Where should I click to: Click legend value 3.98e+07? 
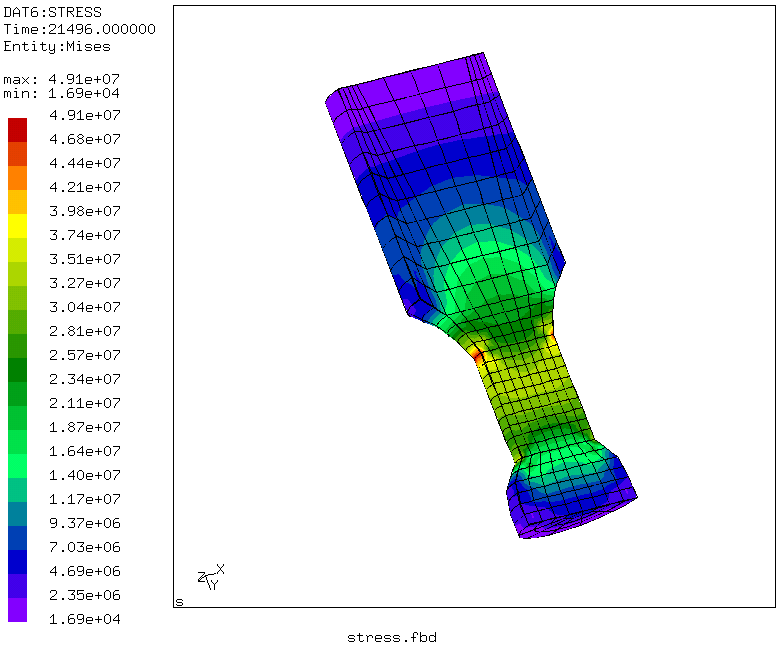(85, 211)
